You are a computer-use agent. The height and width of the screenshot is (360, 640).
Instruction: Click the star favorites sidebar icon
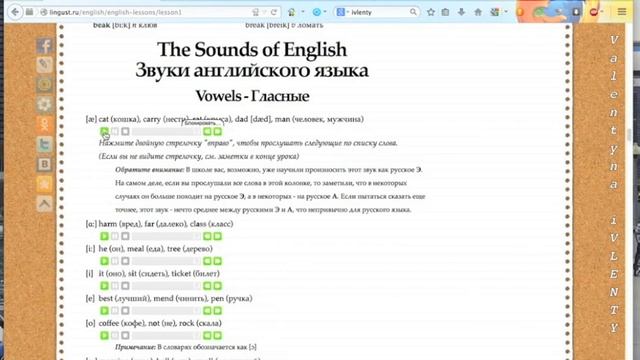point(44,184)
